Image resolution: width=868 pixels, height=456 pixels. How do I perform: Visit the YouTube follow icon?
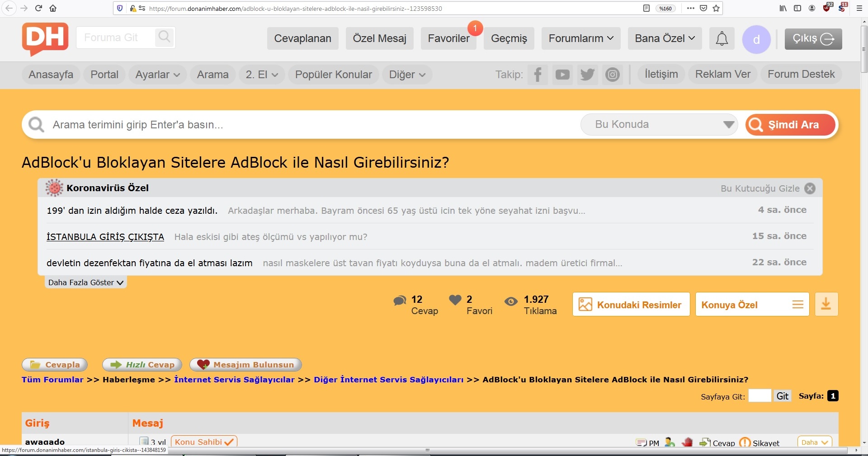(562, 75)
